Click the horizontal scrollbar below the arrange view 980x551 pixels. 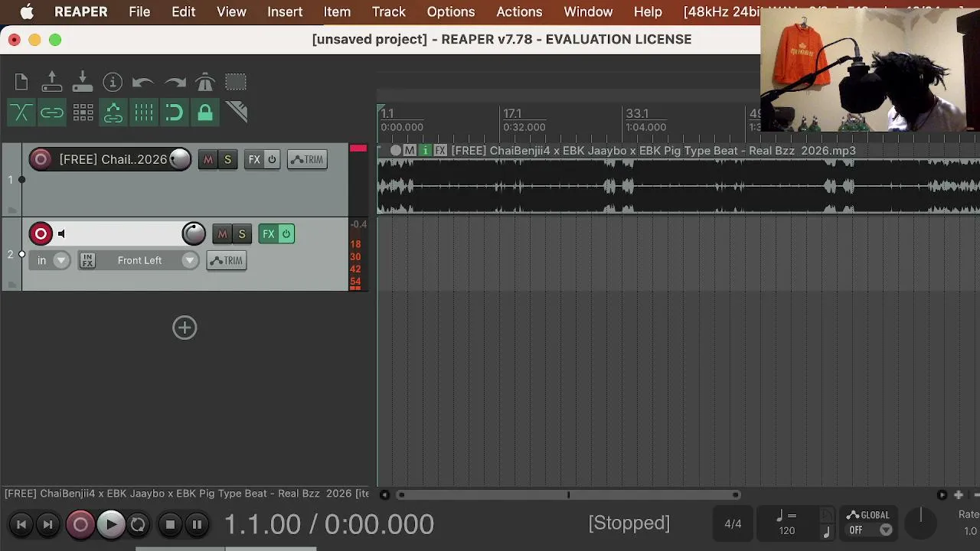tap(567, 495)
